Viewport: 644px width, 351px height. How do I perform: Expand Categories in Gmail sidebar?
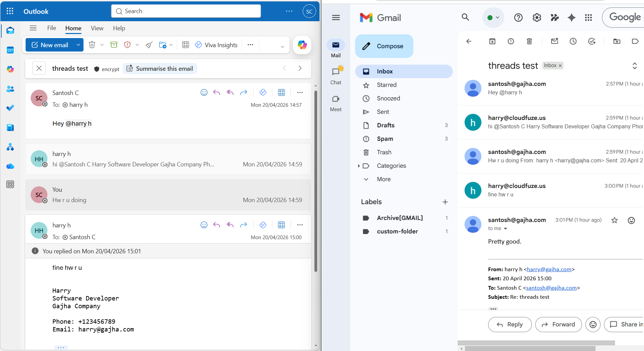coord(359,166)
